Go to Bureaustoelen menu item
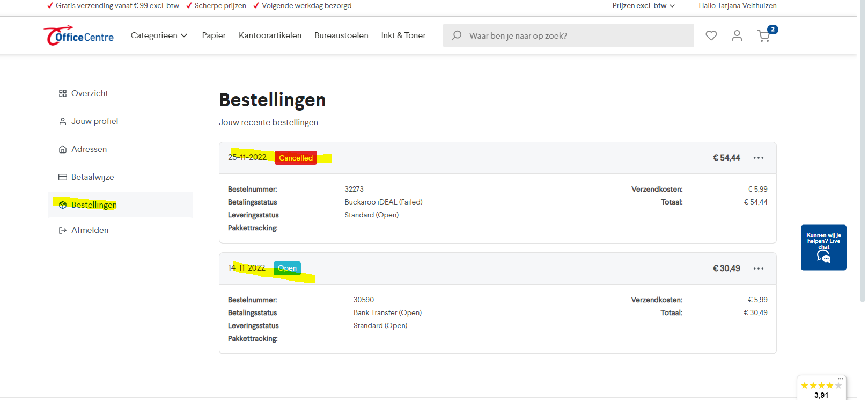 341,35
